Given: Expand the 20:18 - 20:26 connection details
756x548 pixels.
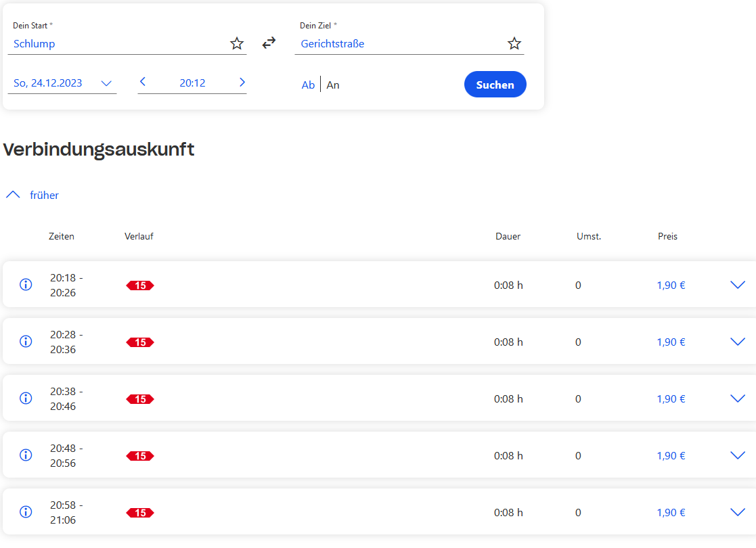Looking at the screenshot, I should [738, 285].
